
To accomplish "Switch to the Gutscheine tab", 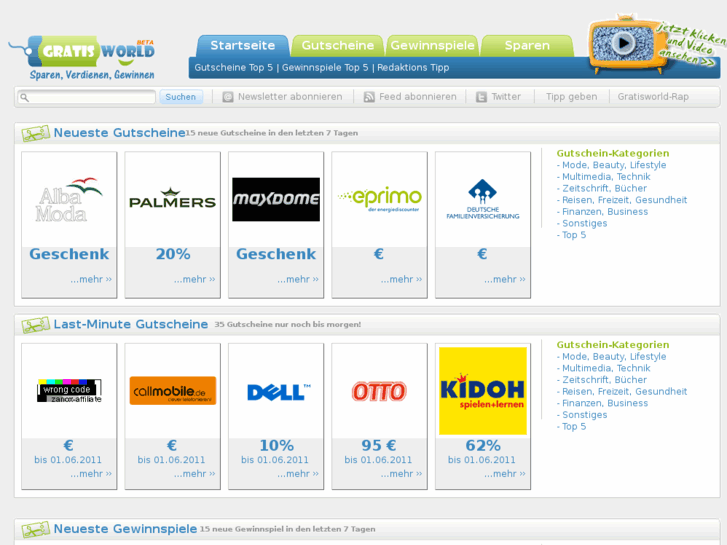I will point(338,45).
